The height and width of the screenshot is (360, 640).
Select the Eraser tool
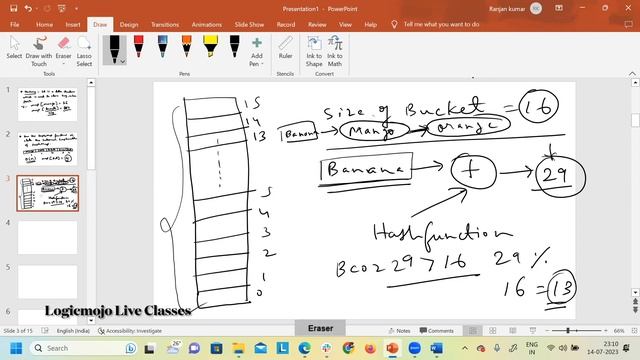tap(63, 48)
